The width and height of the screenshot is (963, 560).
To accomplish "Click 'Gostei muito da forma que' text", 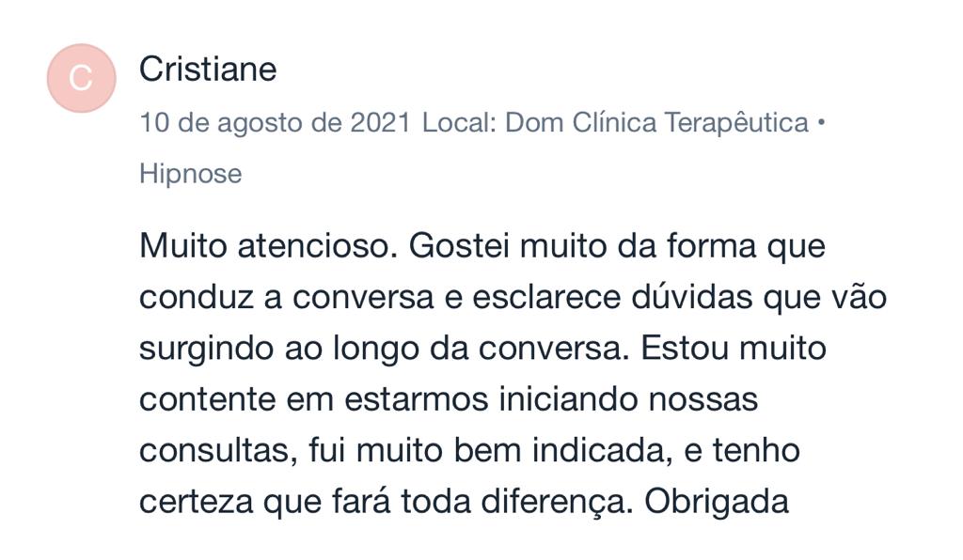I will tap(617, 247).
